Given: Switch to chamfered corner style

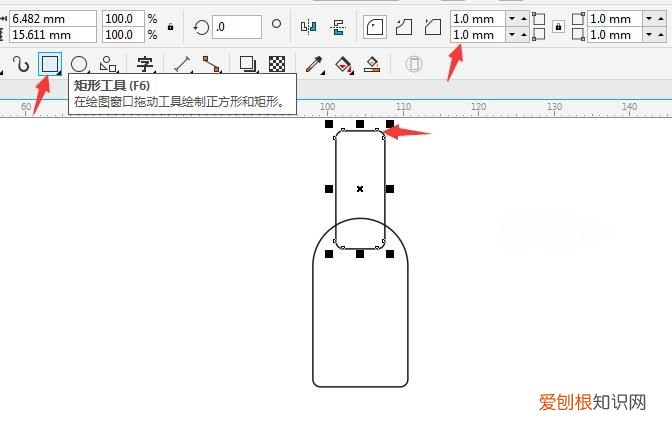Looking at the screenshot, I should [x=432, y=26].
